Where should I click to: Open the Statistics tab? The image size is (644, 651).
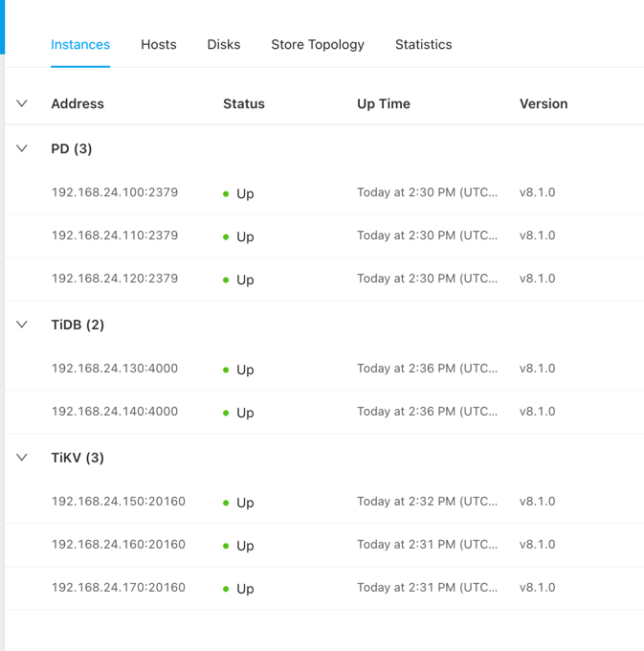pyautogui.click(x=423, y=45)
